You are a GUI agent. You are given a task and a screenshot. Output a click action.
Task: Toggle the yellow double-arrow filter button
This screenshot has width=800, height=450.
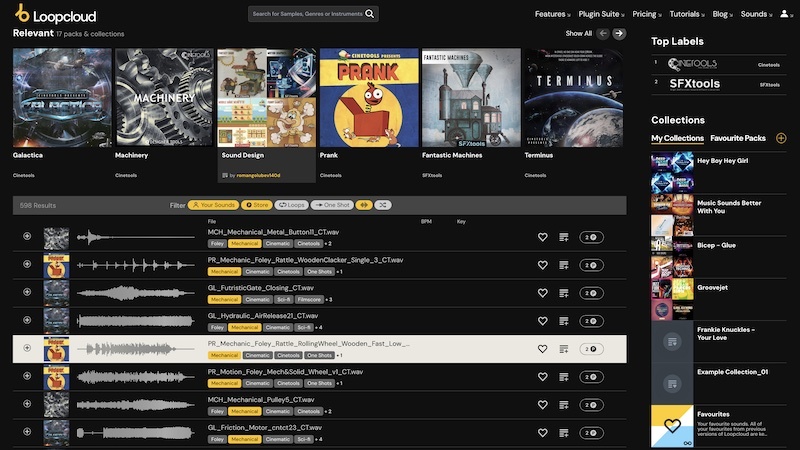pyautogui.click(x=364, y=205)
